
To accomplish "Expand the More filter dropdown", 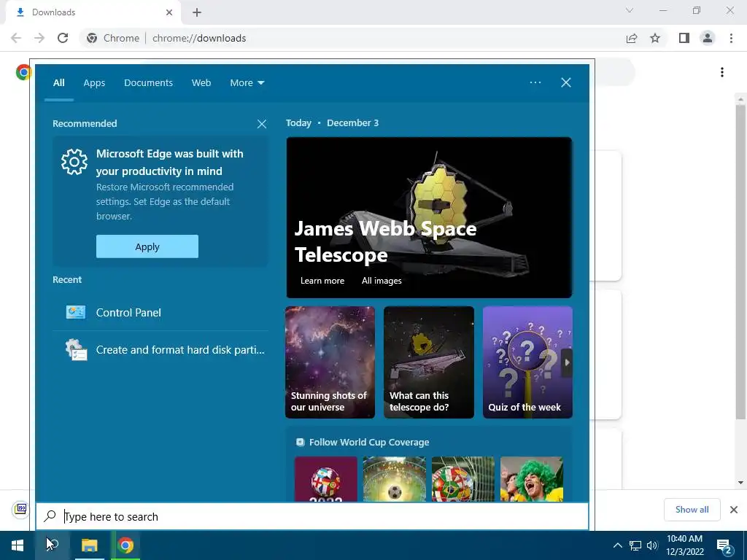I will pyautogui.click(x=247, y=83).
